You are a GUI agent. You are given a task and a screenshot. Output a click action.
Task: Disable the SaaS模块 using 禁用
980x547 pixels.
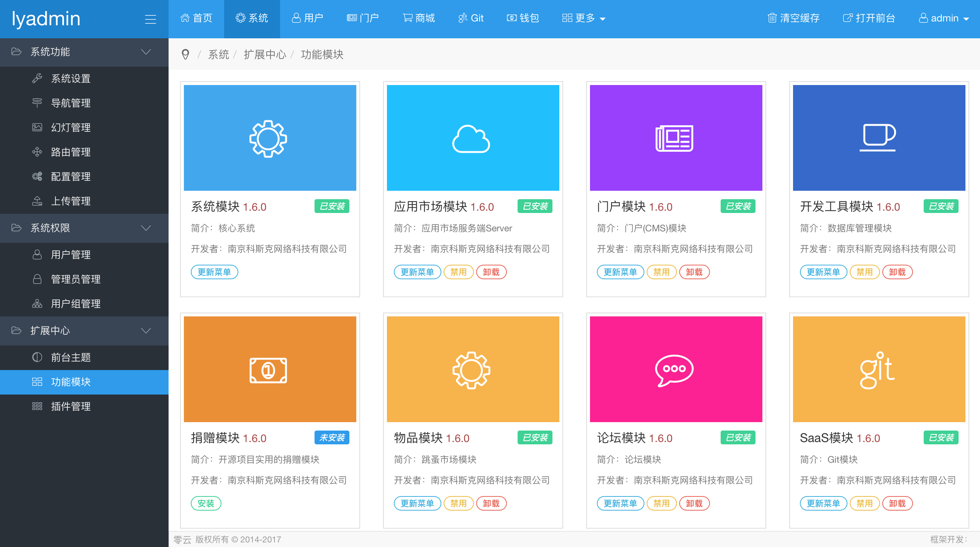[x=864, y=503]
